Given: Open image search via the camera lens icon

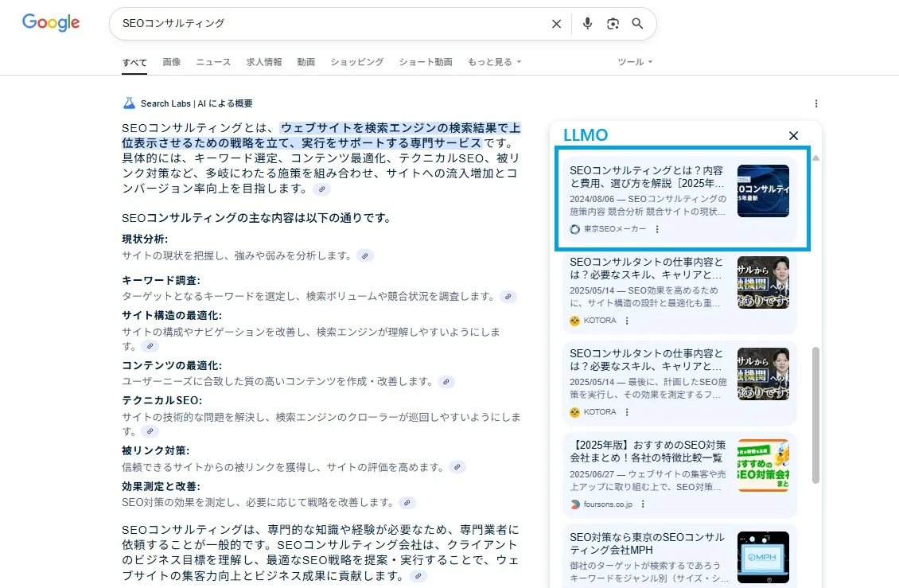Looking at the screenshot, I should (x=613, y=24).
